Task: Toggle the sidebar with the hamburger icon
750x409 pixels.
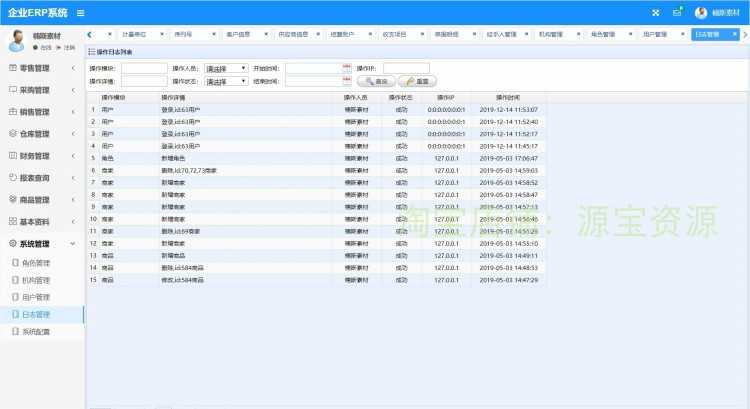Action: pyautogui.click(x=80, y=13)
